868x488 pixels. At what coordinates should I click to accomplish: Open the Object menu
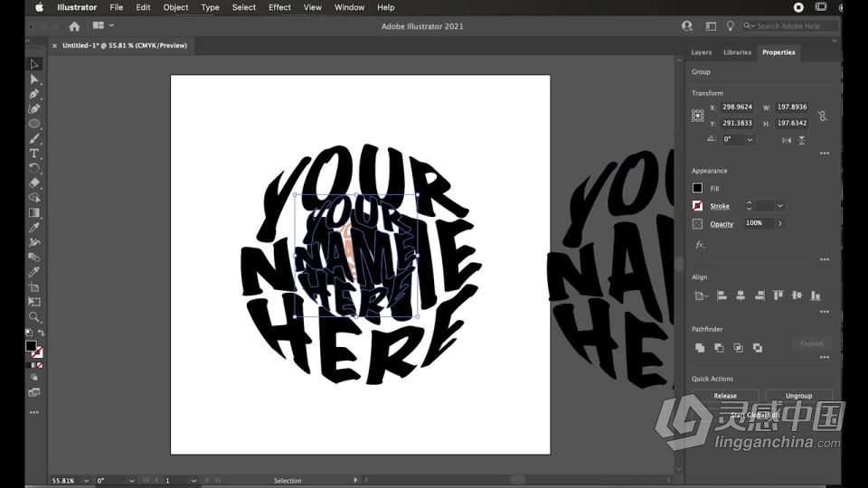tap(175, 7)
